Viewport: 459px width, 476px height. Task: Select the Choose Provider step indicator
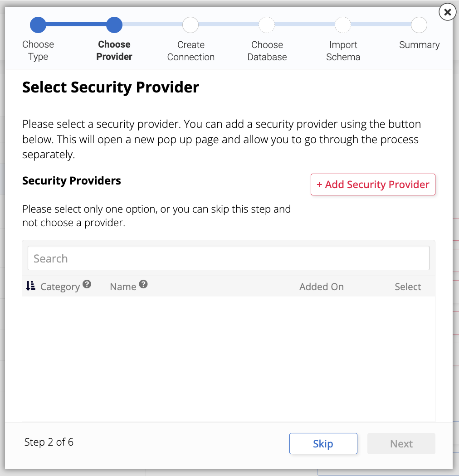click(114, 24)
